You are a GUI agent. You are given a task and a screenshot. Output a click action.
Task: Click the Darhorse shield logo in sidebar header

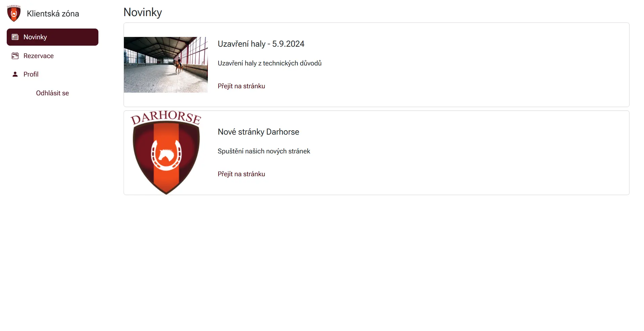(14, 13)
